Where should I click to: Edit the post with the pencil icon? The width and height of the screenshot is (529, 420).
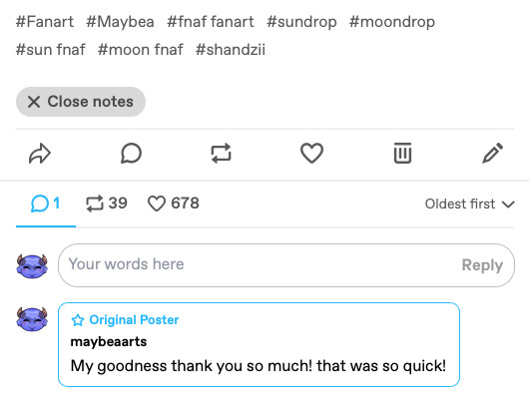click(492, 153)
